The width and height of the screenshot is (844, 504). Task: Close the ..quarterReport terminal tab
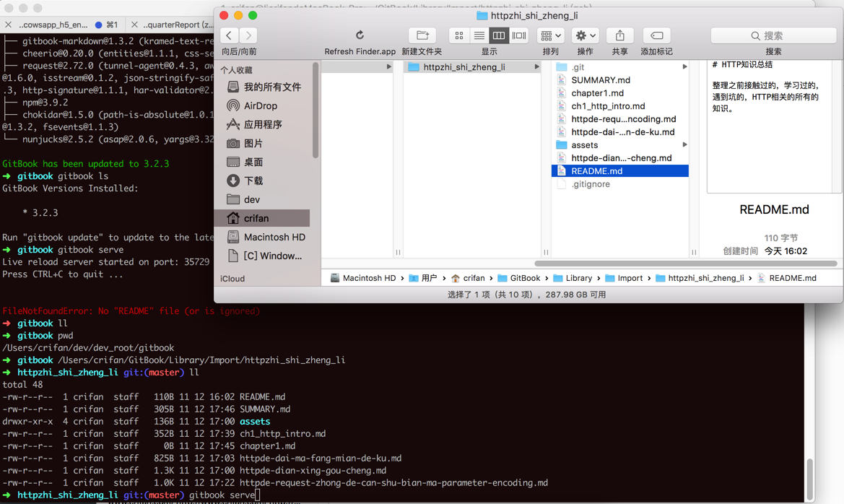tap(134, 25)
